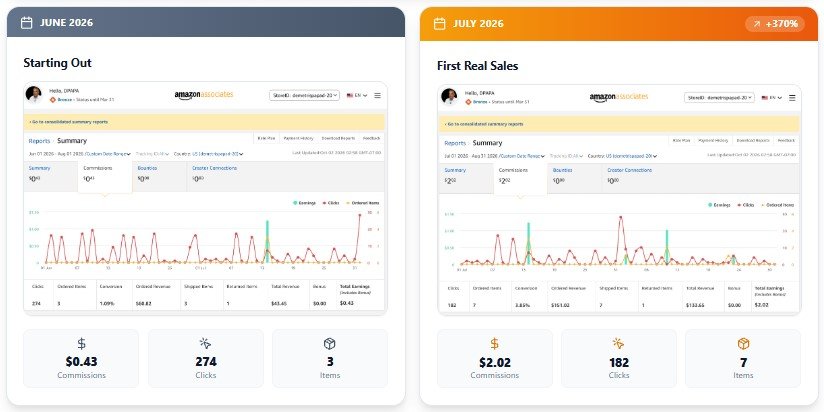Go to consolidated summary reports in June card
This screenshot has width=824, height=412.
(x=68, y=122)
